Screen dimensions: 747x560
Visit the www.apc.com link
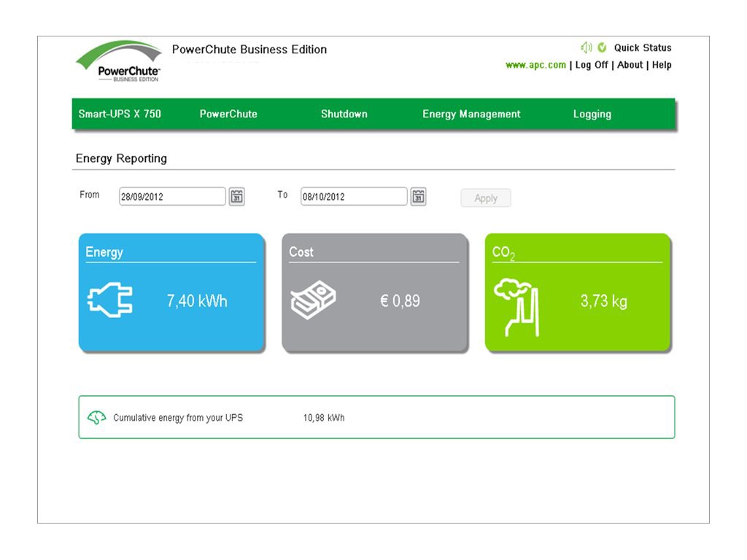[x=535, y=65]
